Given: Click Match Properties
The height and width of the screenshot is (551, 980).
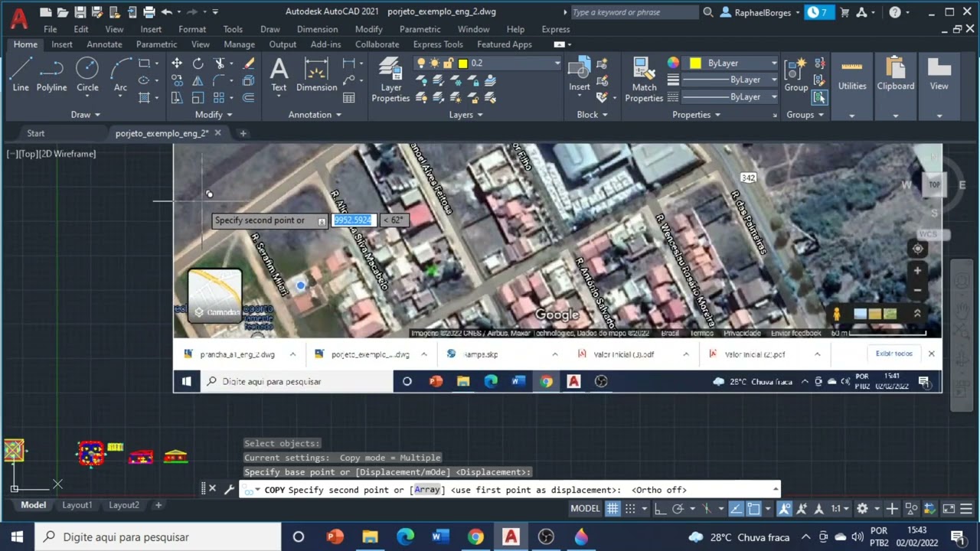Looking at the screenshot, I should tap(644, 80).
